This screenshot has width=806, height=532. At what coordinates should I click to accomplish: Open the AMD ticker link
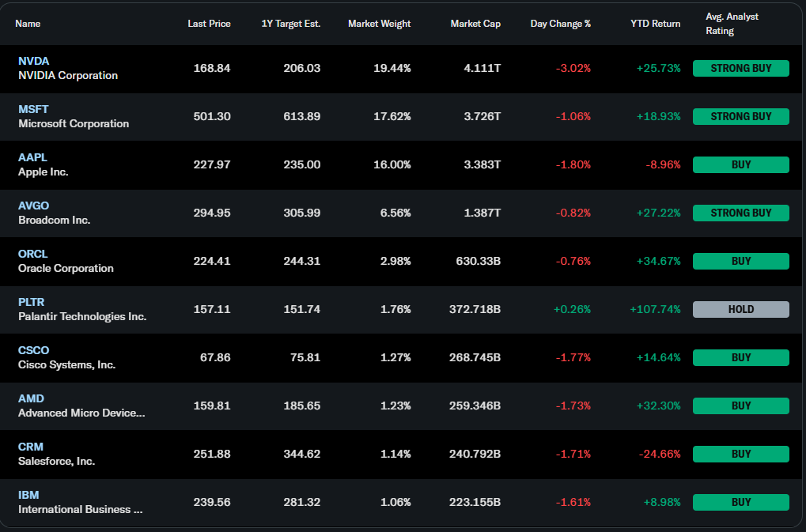pos(31,399)
